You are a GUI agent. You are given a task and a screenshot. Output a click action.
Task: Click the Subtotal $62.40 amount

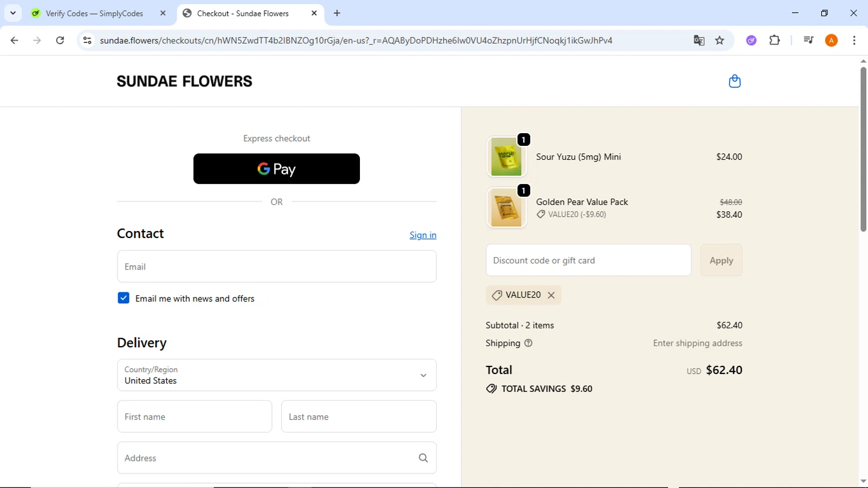[729, 325]
